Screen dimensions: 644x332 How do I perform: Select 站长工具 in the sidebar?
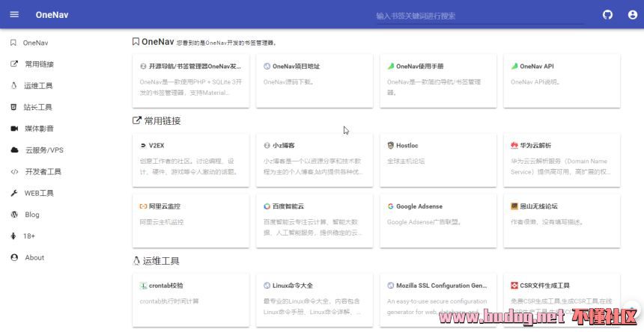pyautogui.click(x=38, y=108)
